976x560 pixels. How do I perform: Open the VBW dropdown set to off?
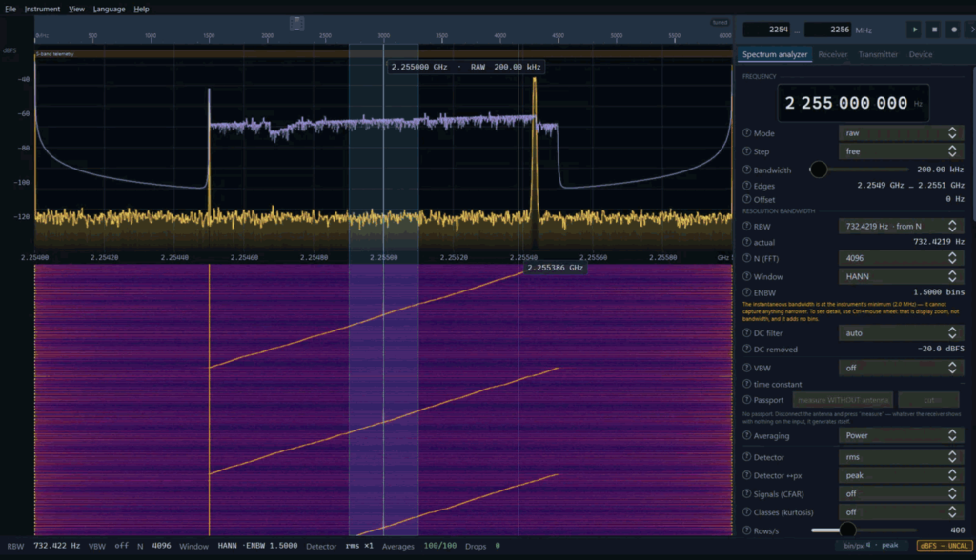902,368
